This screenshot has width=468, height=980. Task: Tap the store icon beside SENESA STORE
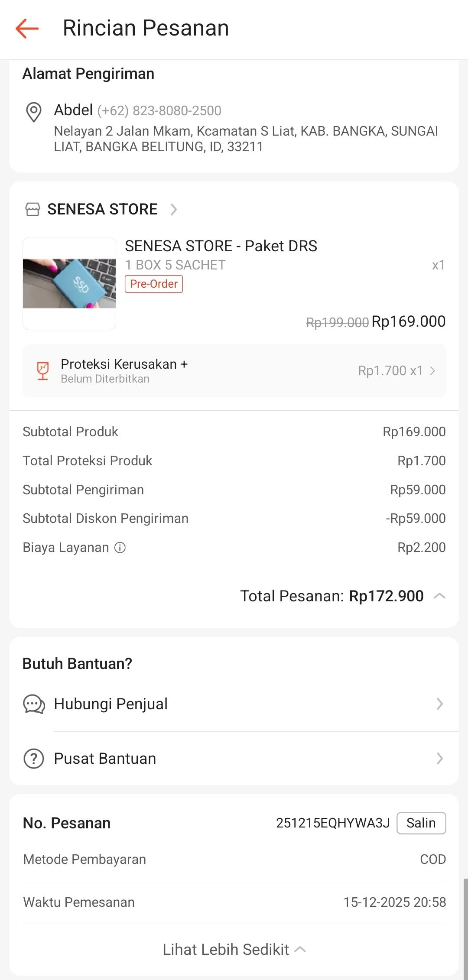(x=33, y=209)
